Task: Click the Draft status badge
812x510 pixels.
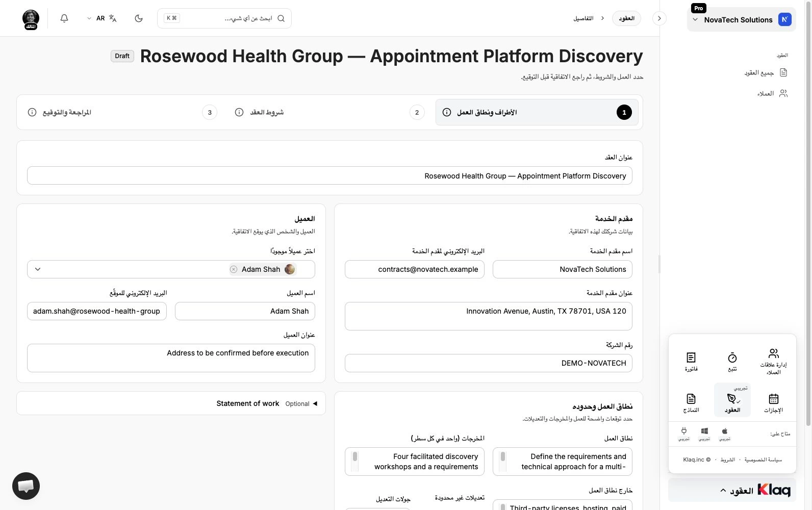Action: [122, 56]
